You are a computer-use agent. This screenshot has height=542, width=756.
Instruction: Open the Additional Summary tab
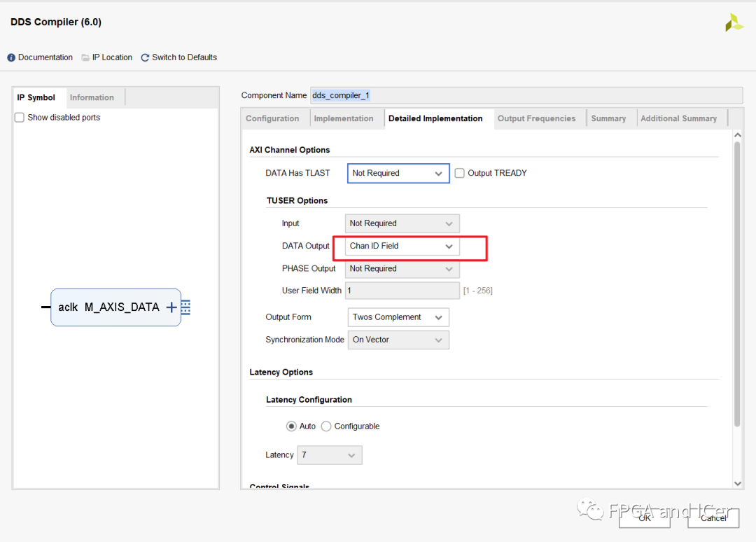(679, 118)
